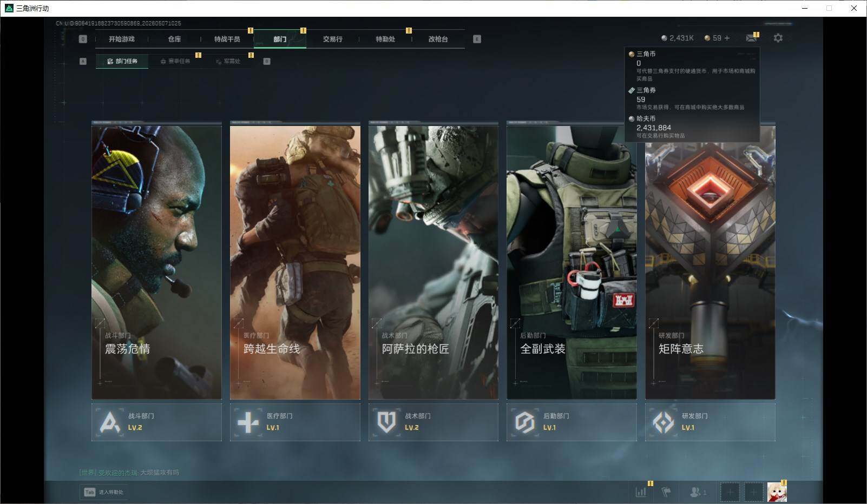Click the 研发部门 LV.1 button

710,422
